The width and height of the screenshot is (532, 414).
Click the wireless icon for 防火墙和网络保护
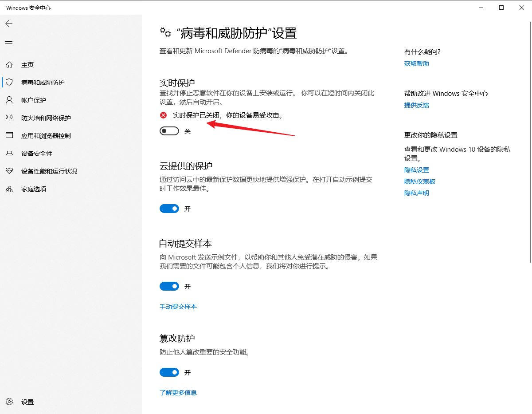9,118
